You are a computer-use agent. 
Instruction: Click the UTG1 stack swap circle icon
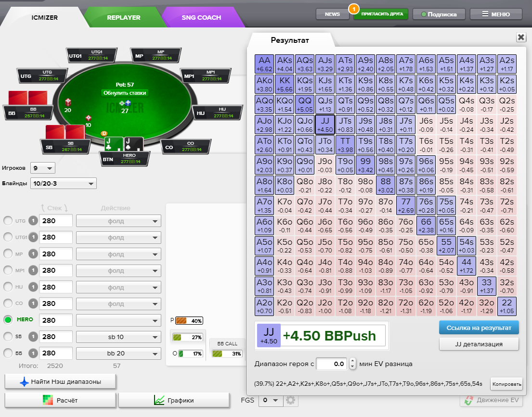pyautogui.click(x=33, y=237)
